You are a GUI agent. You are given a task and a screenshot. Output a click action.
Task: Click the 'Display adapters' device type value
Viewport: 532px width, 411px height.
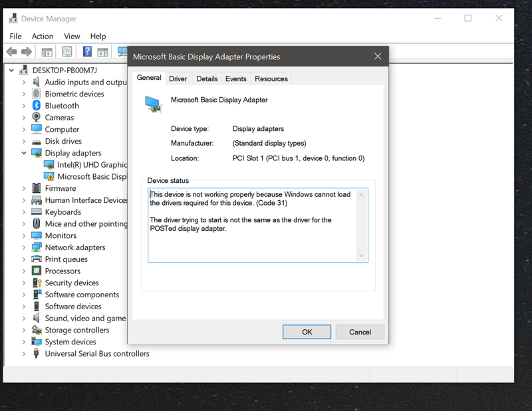coord(258,128)
